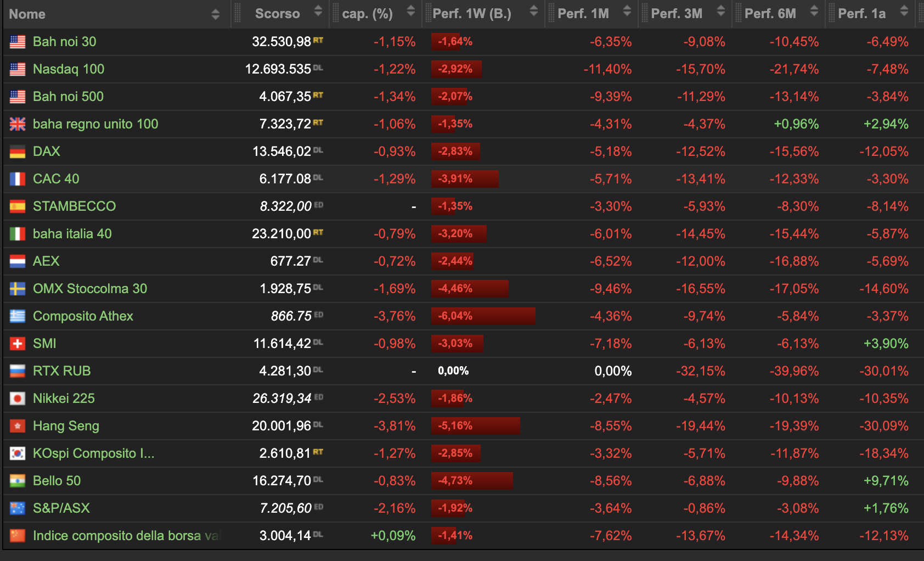The image size is (924, 561).
Task: Click the Swiss flag icon beside SMI
Action: pos(18,344)
